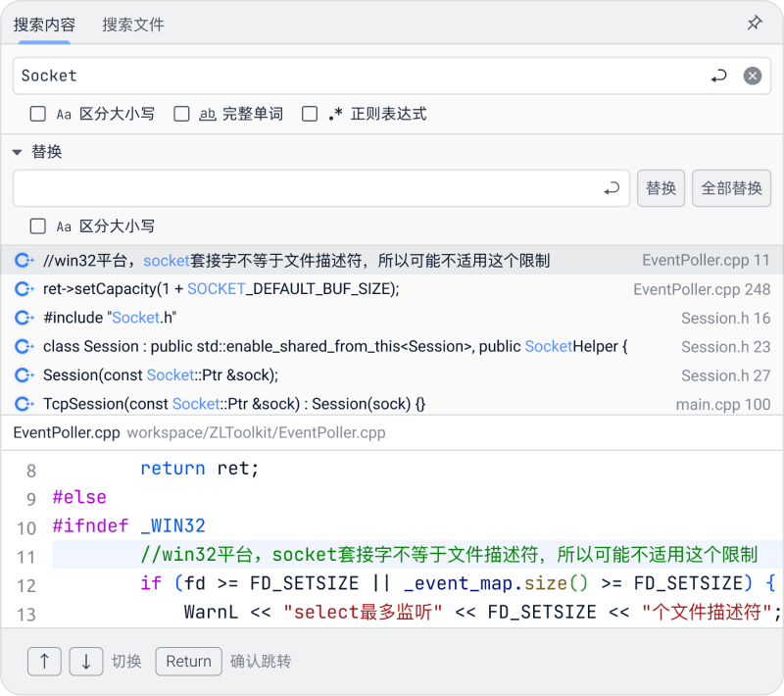Pin the search panel with the pin icon
This screenshot has width=784, height=696.
tap(755, 23)
